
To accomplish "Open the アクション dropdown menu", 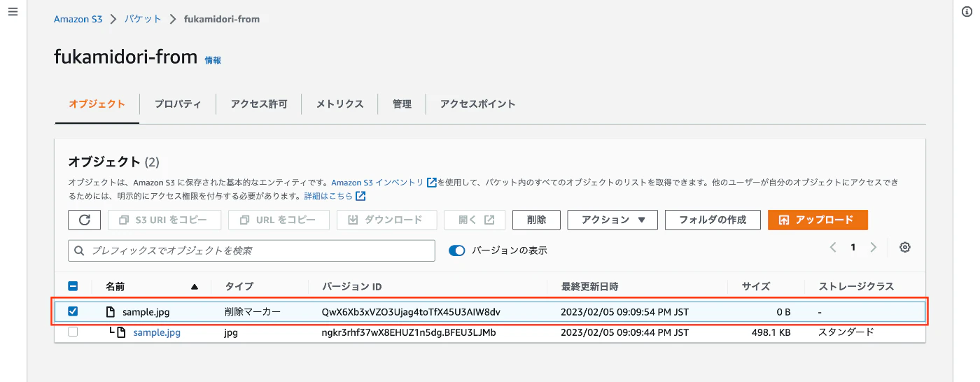I will pos(612,220).
